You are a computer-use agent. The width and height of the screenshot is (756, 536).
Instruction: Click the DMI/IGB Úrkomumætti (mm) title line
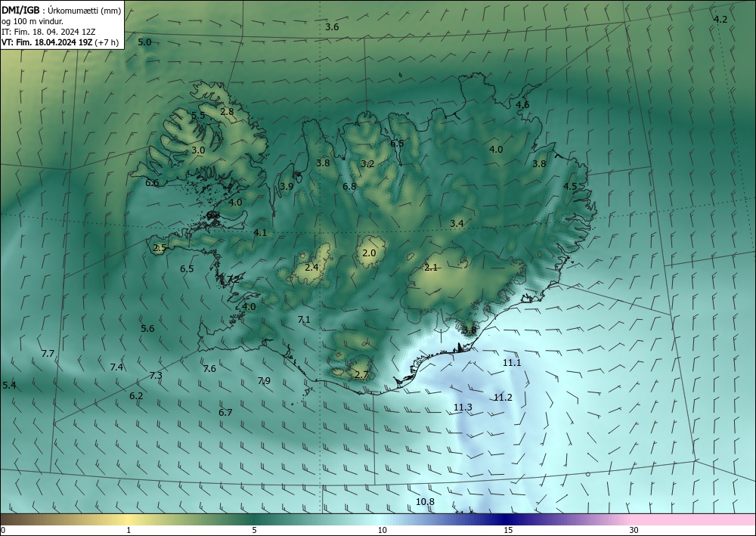61,10
